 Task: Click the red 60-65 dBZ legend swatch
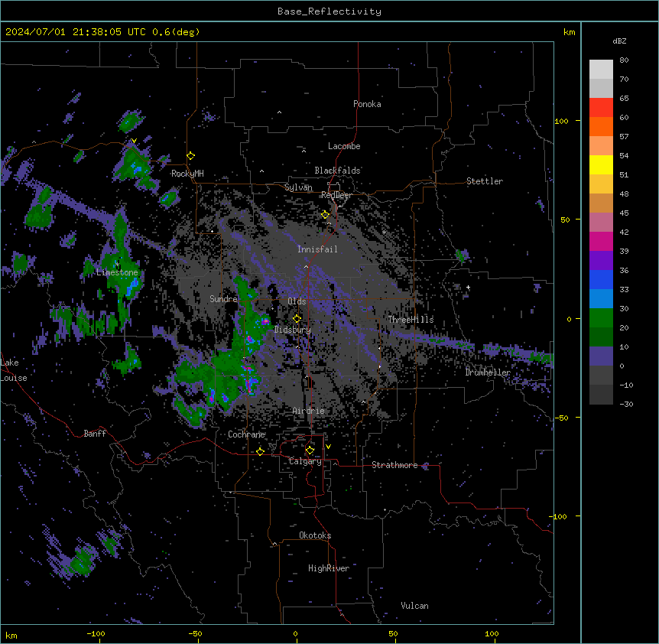601,108
